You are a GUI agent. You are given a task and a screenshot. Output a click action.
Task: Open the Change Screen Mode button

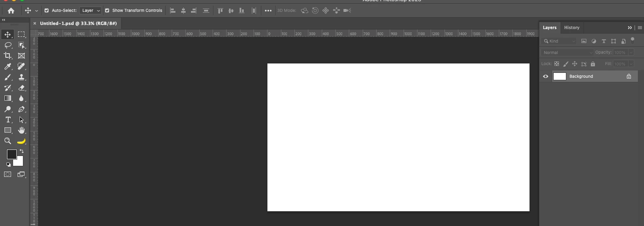pyautogui.click(x=21, y=174)
